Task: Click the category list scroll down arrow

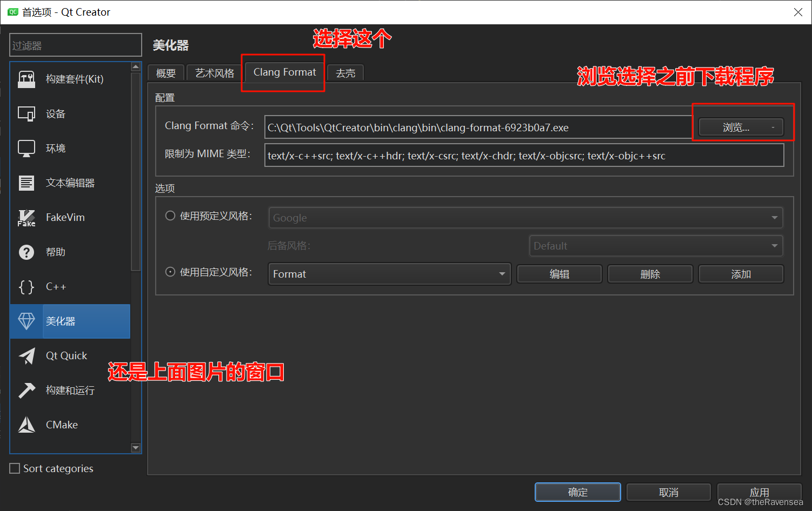Action: point(136,448)
